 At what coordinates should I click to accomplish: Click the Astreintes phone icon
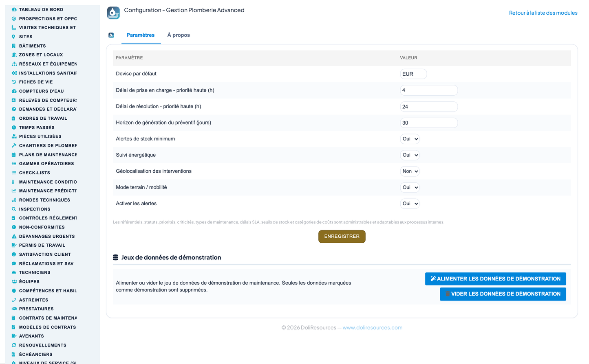(14, 300)
